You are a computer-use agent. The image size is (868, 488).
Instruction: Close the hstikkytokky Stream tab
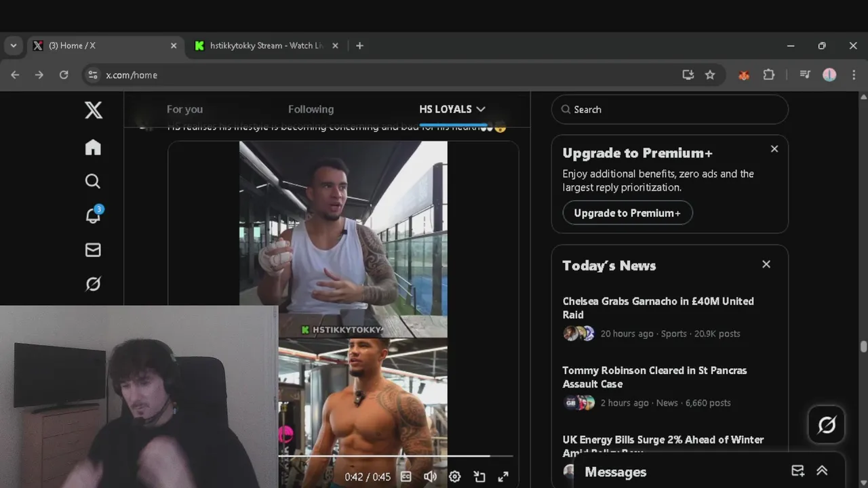click(335, 45)
